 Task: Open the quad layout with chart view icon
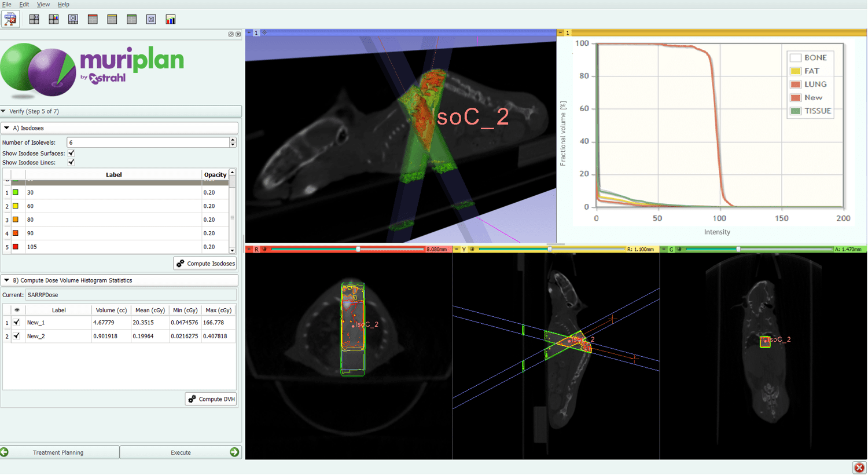(x=53, y=19)
